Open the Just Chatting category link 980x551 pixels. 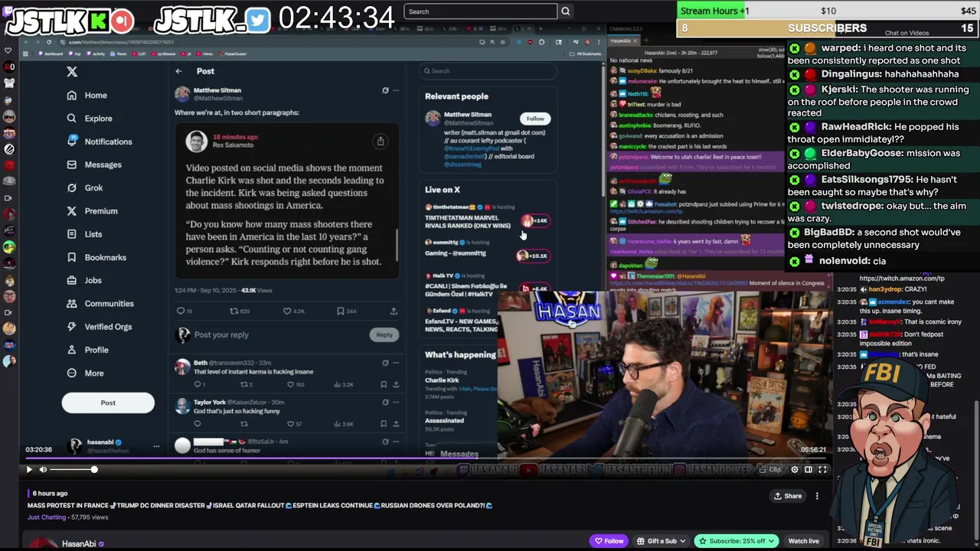tap(47, 517)
